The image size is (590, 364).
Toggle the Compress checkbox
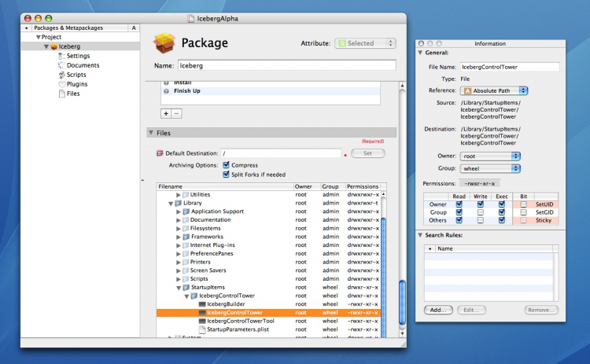pyautogui.click(x=226, y=164)
